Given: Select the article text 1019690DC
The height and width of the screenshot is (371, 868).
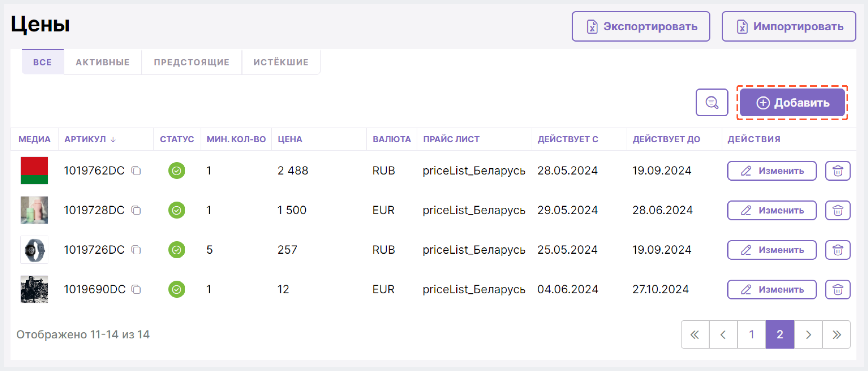Looking at the screenshot, I should 94,289.
